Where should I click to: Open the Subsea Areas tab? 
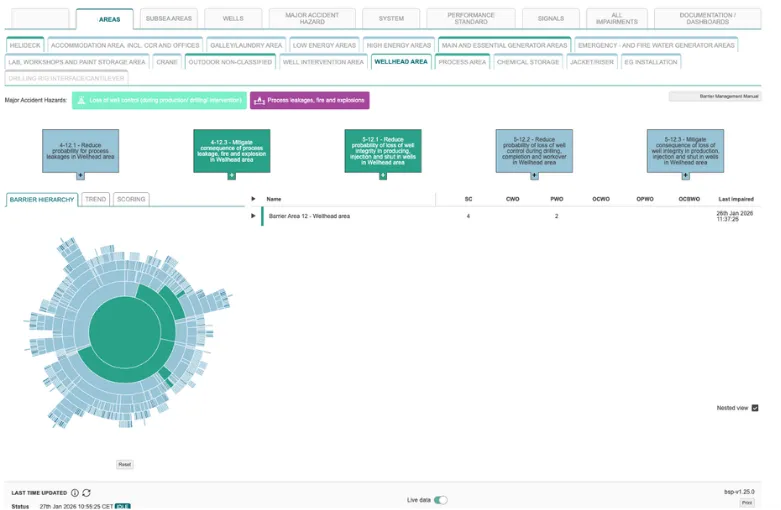[169, 18]
